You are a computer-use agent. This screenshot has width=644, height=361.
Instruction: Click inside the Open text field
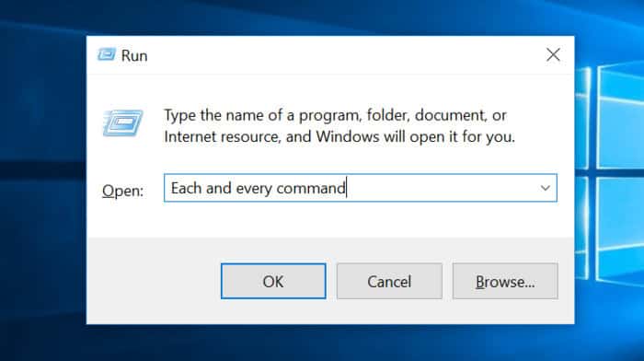(361, 188)
